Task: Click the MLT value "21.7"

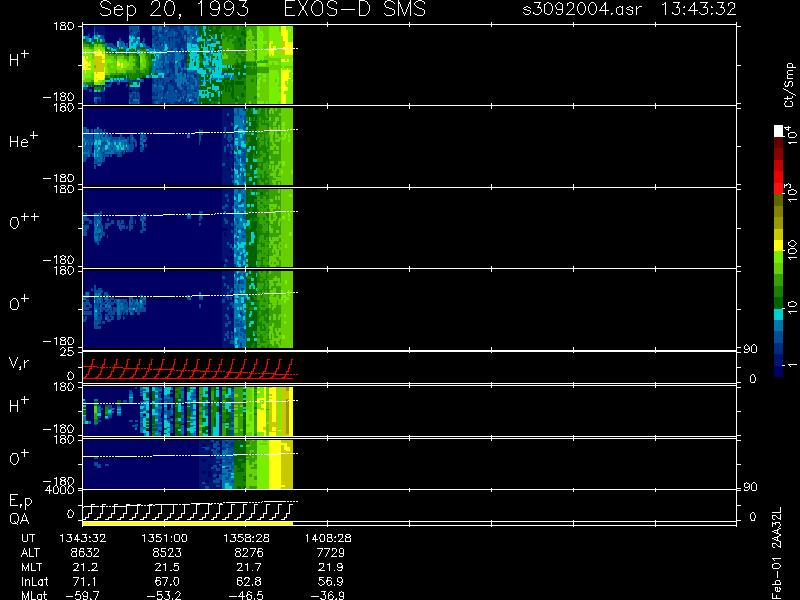Action: point(249,567)
